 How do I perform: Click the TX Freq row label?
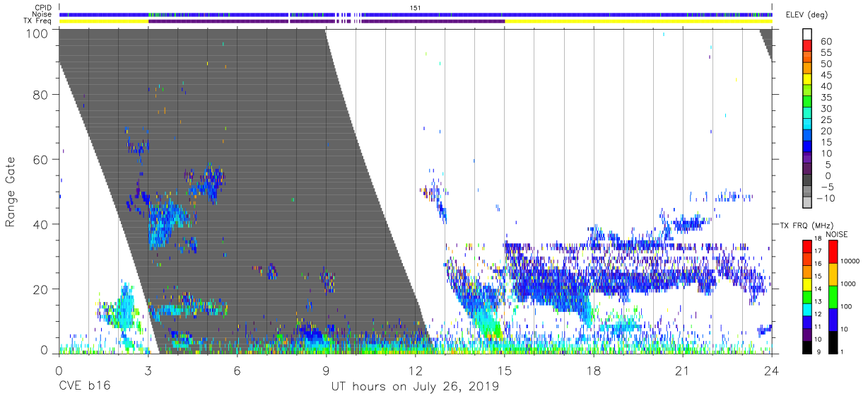[37, 21]
